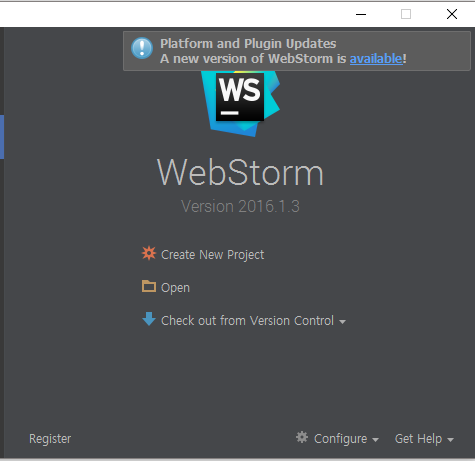Click the 'Platform and Plugin Updates' notification title
Viewport: 475px width, 461px height.
click(248, 44)
